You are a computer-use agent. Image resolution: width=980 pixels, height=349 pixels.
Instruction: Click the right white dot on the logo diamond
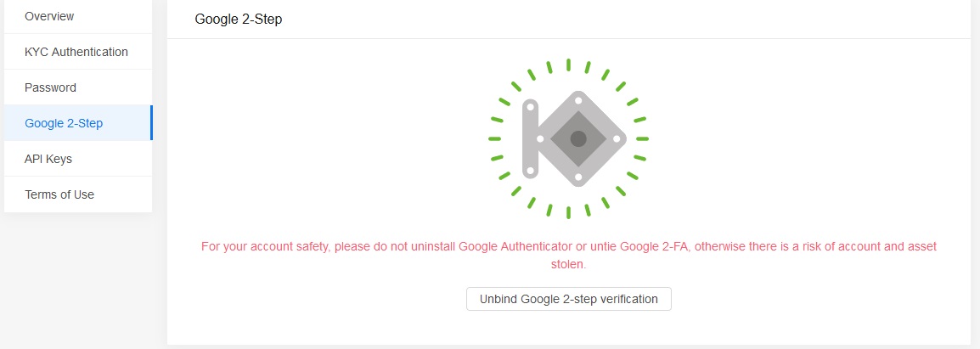[x=617, y=139]
